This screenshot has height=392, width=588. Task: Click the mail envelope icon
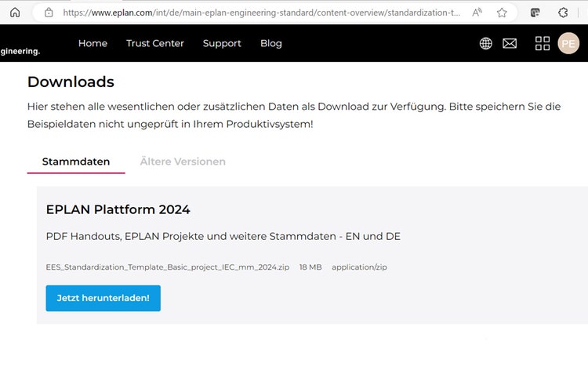510,43
